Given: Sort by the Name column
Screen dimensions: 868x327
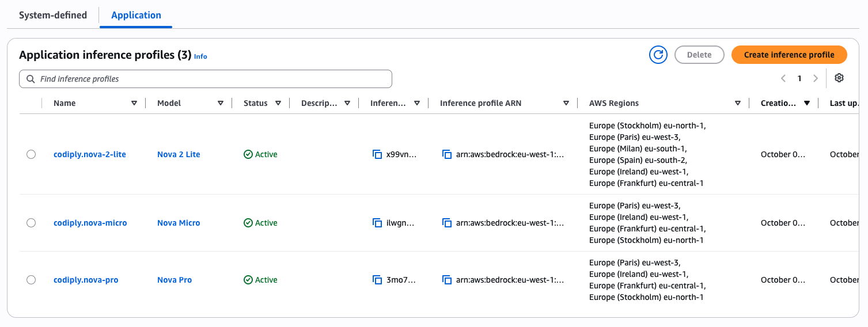Looking at the screenshot, I should pos(134,104).
